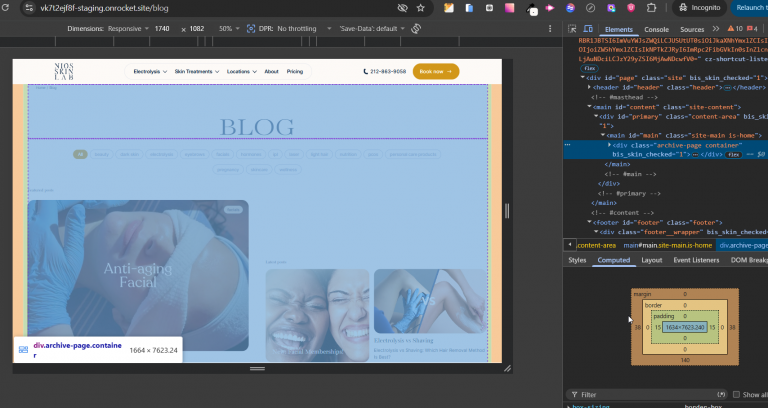Click the device pixel ratio DPR icon
Screen dimensions: 768x408
tap(251, 28)
